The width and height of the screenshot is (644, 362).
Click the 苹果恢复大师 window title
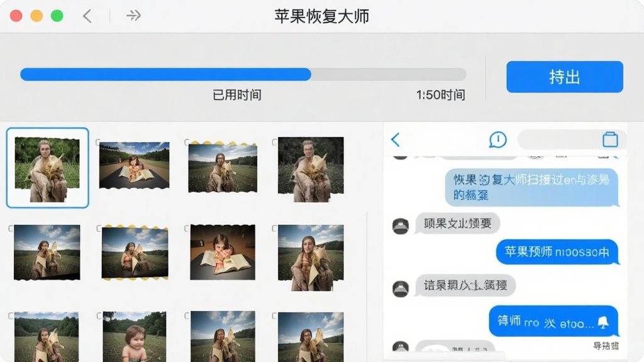(321, 16)
